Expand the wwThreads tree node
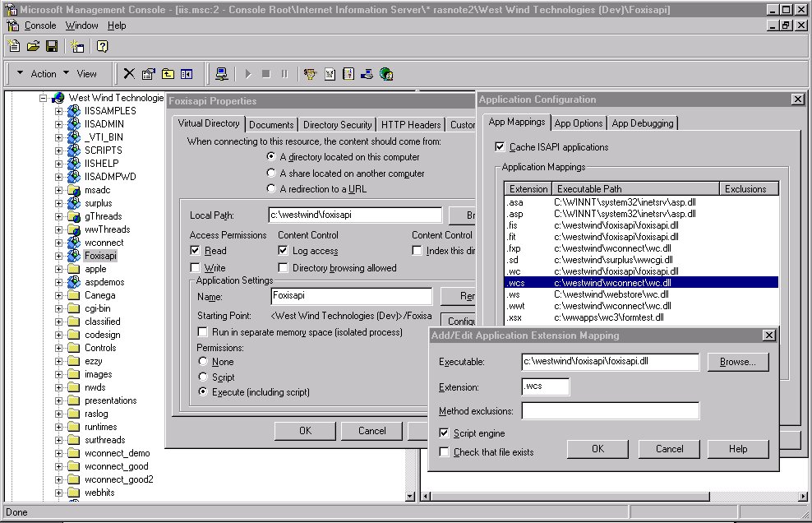The height and width of the screenshot is (523, 812). click(58, 229)
